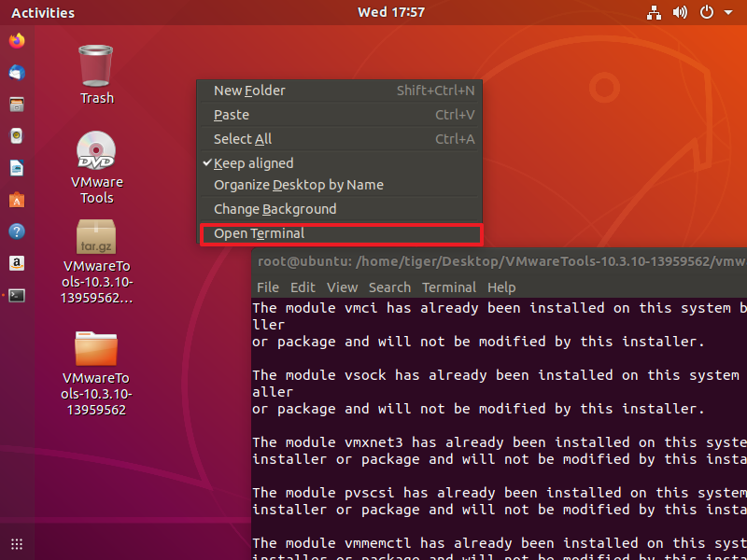Viewport: 747px width, 560px height.
Task: Open Ubuntu Software from the dock
Action: [17, 200]
